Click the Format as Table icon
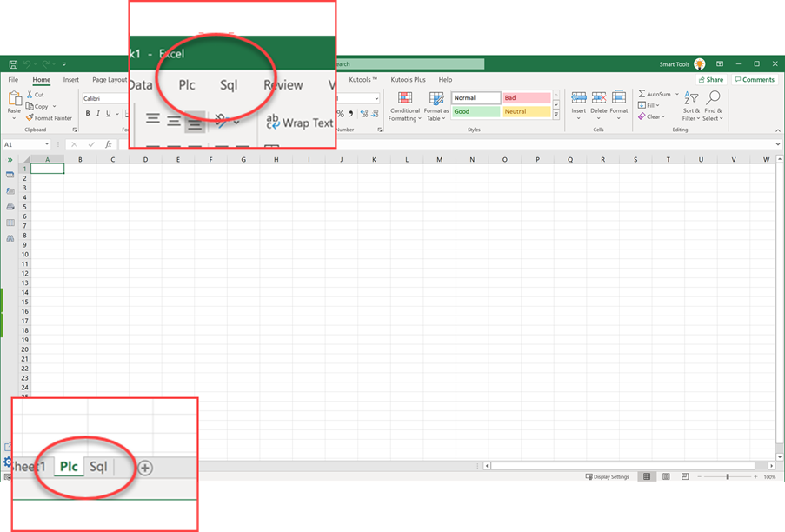Image resolution: width=785 pixels, height=532 pixels. pyautogui.click(x=436, y=105)
